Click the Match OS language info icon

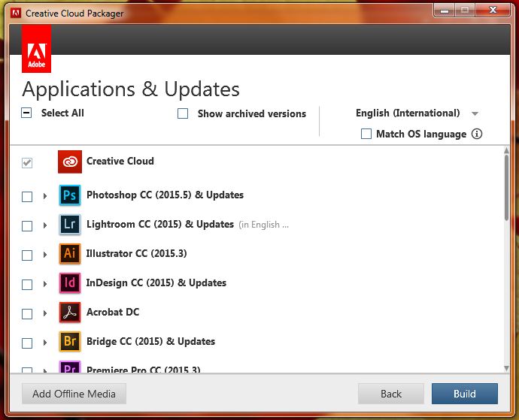(477, 134)
